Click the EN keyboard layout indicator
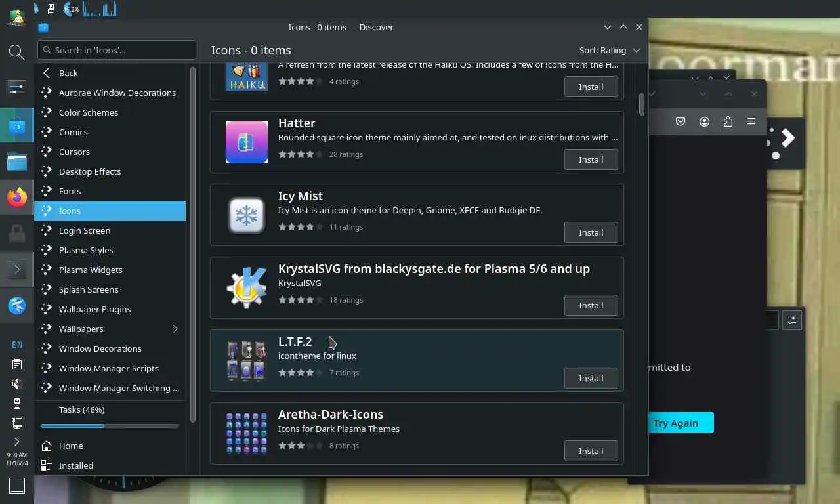The width and height of the screenshot is (840, 504). click(17, 345)
